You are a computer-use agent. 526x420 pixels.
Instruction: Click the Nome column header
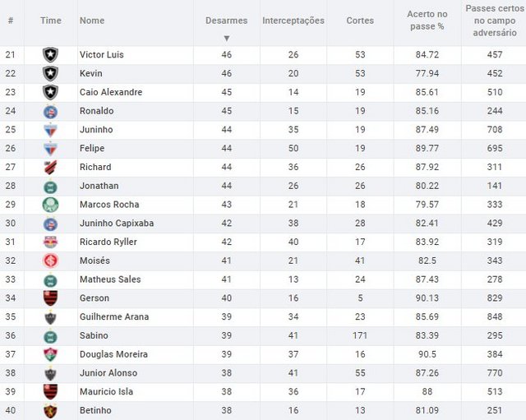[92, 21]
